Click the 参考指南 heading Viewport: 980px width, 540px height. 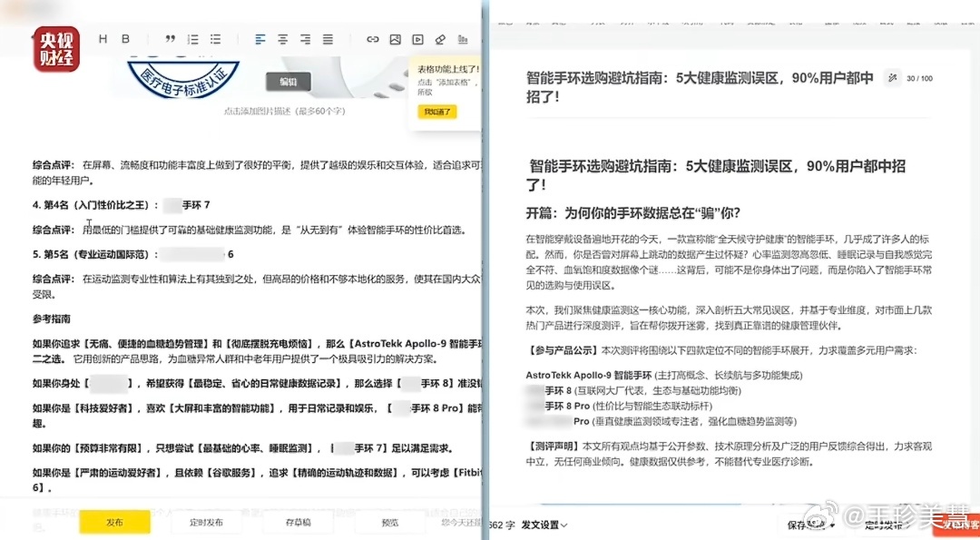click(51, 319)
